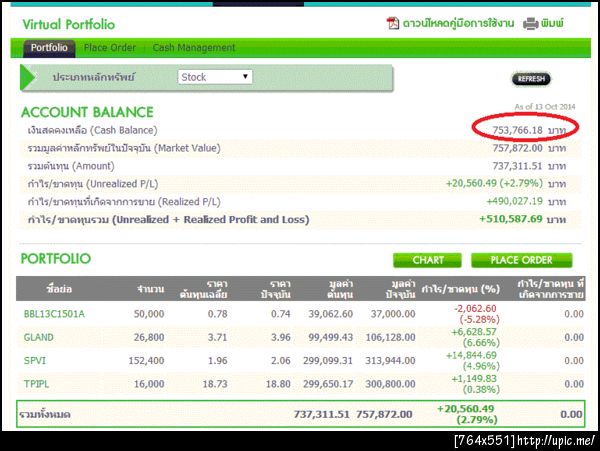The width and height of the screenshot is (600, 451).
Task: Select the GLAND stock symbol
Action: click(x=39, y=337)
